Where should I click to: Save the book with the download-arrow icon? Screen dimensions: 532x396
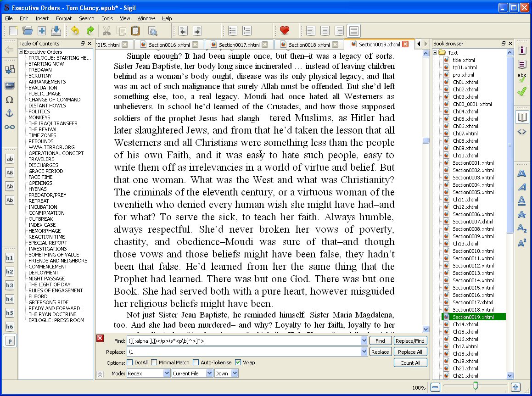56,31
